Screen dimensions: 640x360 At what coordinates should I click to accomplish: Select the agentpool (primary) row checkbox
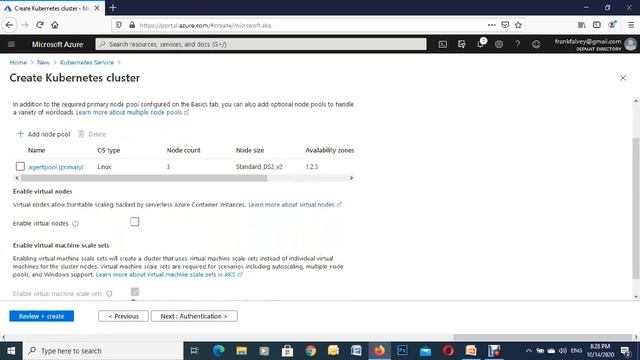click(20, 167)
